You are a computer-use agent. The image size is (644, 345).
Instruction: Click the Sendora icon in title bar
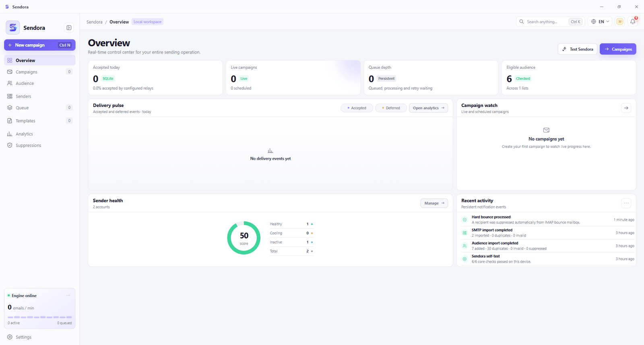coord(7,7)
